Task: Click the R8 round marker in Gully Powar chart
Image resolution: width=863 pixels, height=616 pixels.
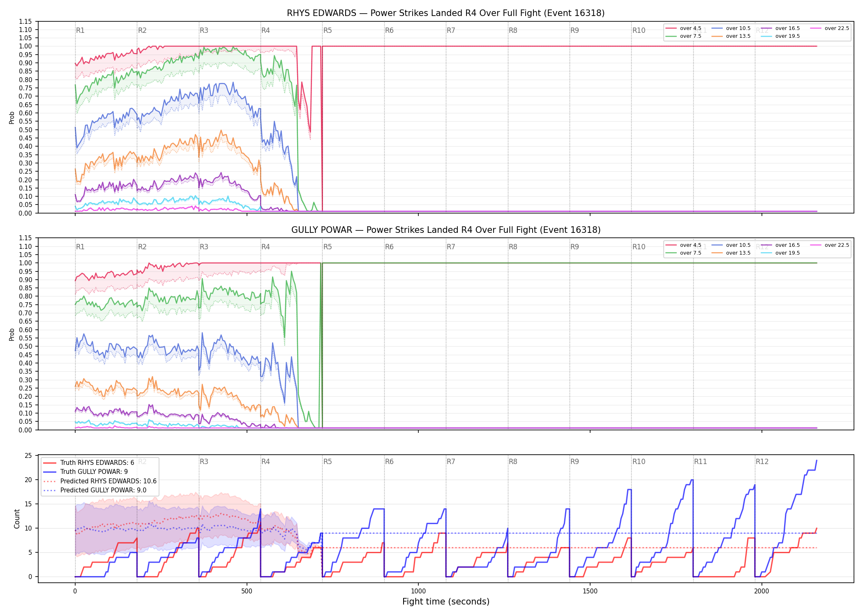Action: pos(513,247)
